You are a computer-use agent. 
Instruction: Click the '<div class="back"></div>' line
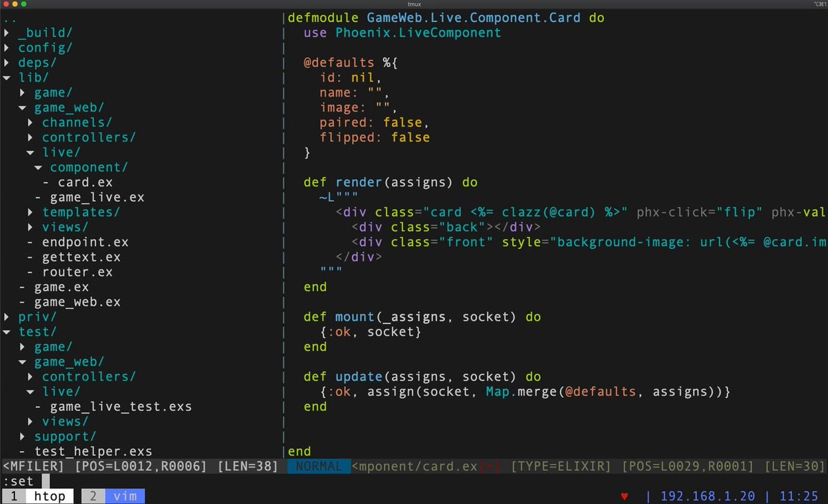tap(446, 228)
